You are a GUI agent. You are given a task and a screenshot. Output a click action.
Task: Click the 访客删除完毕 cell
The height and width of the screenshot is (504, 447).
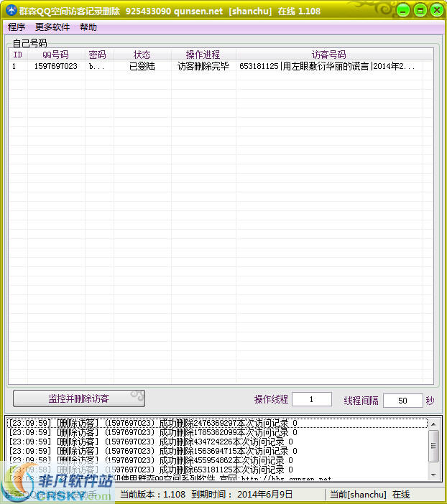[x=203, y=66]
